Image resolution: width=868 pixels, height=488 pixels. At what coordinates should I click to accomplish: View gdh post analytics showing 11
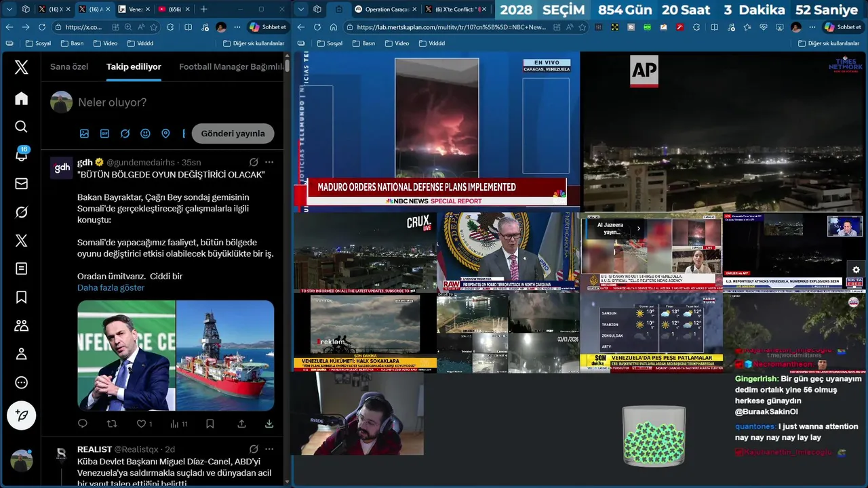tap(178, 424)
